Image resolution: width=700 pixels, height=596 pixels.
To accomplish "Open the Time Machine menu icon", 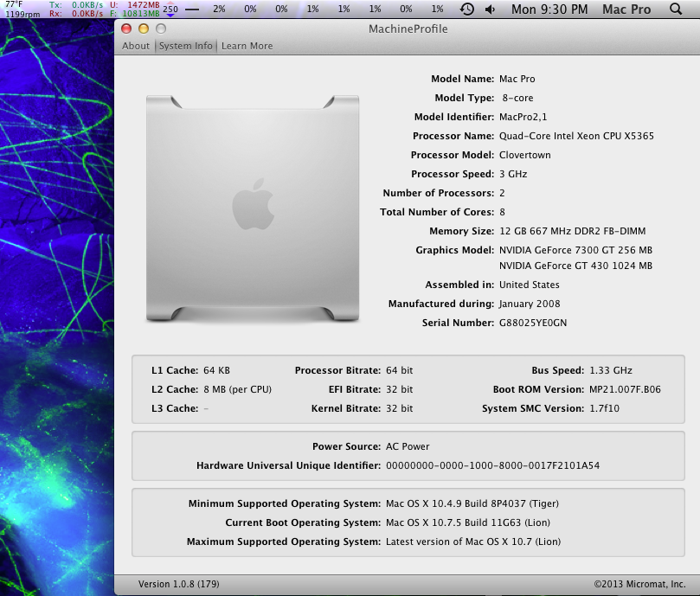I will pos(467,9).
